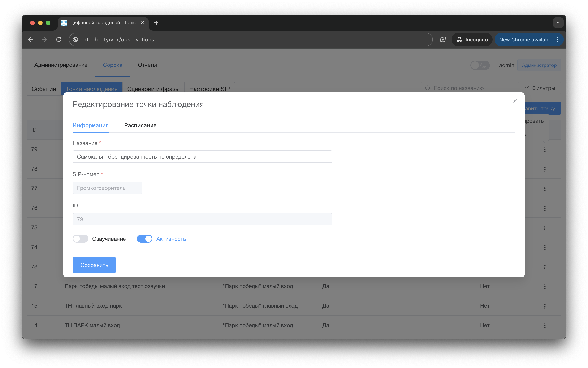The height and width of the screenshot is (368, 588).
Task: Close the edit observation point dialog
Action: [x=515, y=101]
